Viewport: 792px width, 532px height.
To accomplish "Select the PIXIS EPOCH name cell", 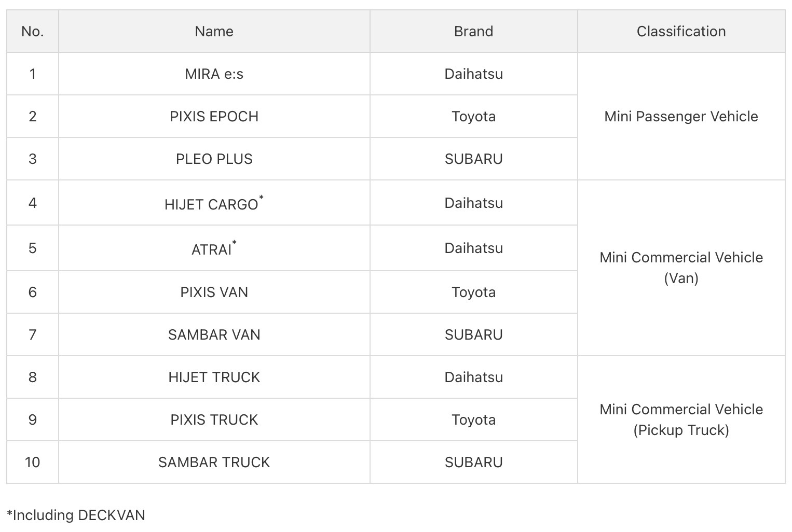I will (214, 116).
